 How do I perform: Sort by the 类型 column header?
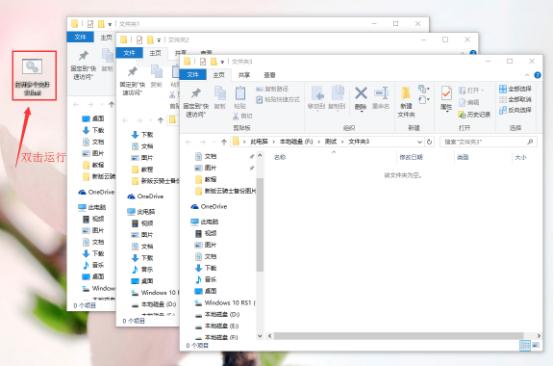pyautogui.click(x=462, y=157)
